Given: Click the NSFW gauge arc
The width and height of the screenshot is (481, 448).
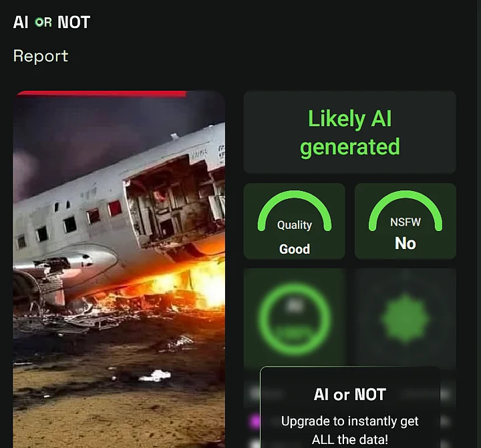Looking at the screenshot, I should tap(406, 210).
